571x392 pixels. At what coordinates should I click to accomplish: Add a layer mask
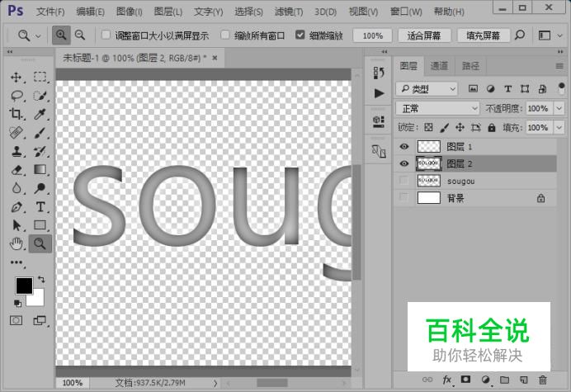(x=465, y=380)
